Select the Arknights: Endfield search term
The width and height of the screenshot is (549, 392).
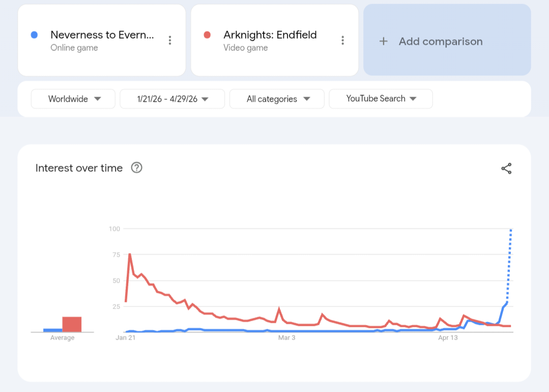(270, 35)
